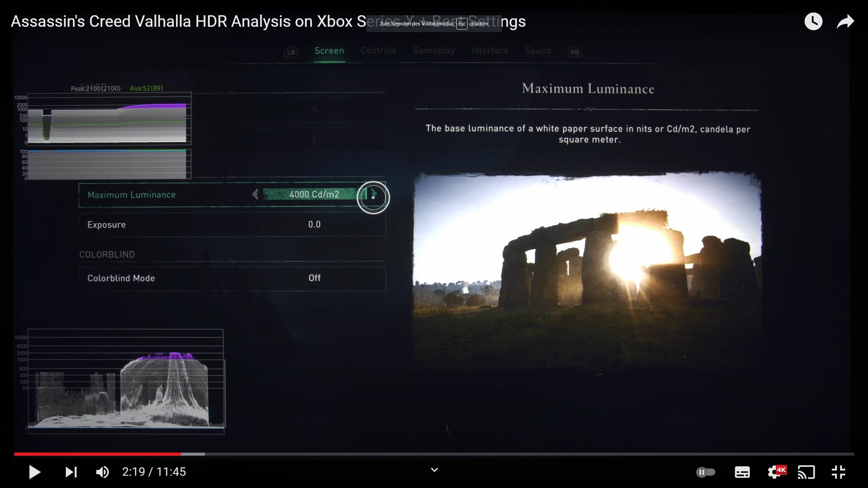868x488 pixels.
Task: Click the 2:19 / 11:45 time display
Action: (x=154, y=472)
